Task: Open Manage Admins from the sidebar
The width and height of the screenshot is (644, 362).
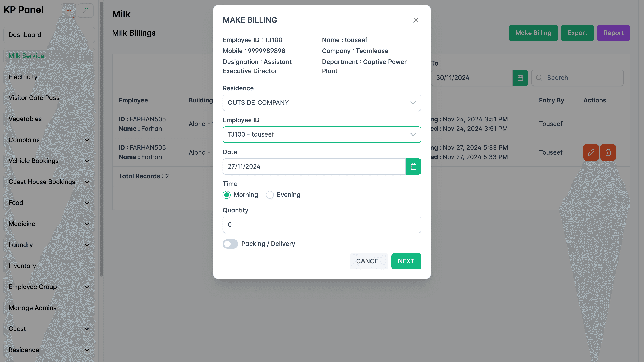Action: 49,308
